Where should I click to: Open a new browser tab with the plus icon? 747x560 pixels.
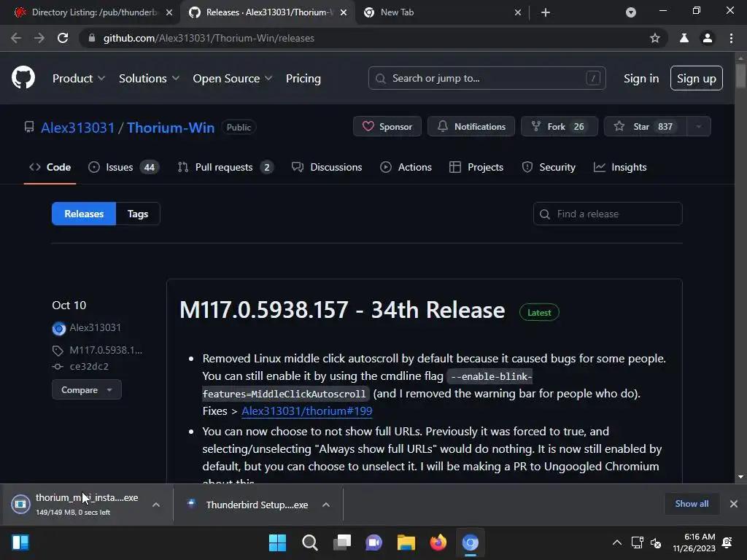coord(546,12)
